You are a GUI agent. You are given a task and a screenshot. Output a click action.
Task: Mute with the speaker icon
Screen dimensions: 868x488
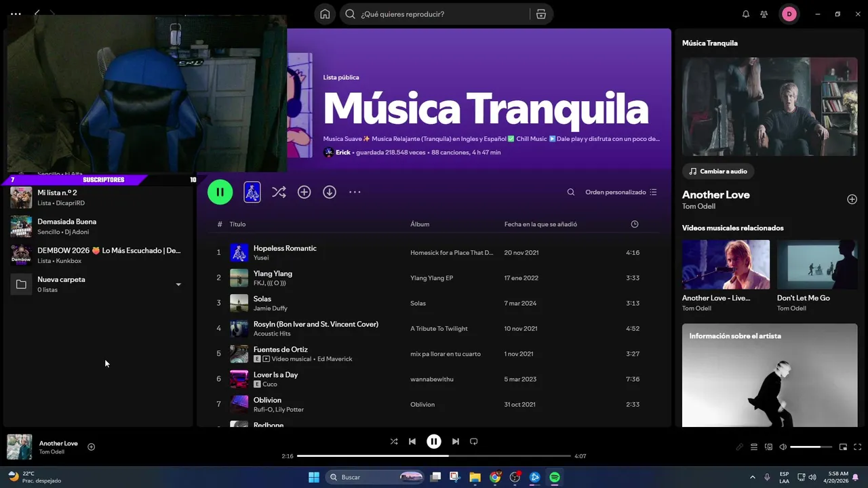[x=783, y=447]
